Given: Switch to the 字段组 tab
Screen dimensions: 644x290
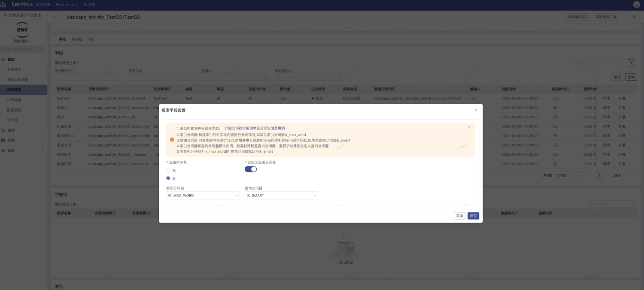Looking at the screenshot, I should 77,39.
